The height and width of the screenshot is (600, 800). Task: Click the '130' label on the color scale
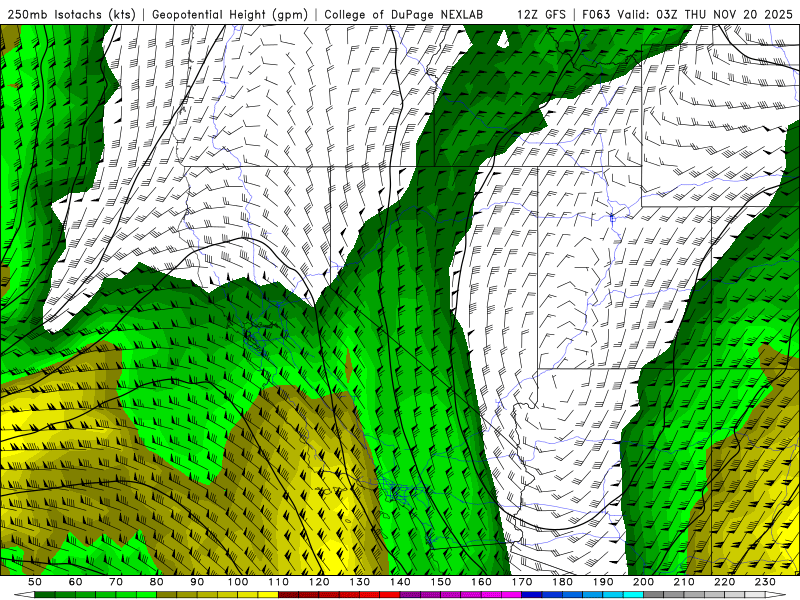coord(360,582)
